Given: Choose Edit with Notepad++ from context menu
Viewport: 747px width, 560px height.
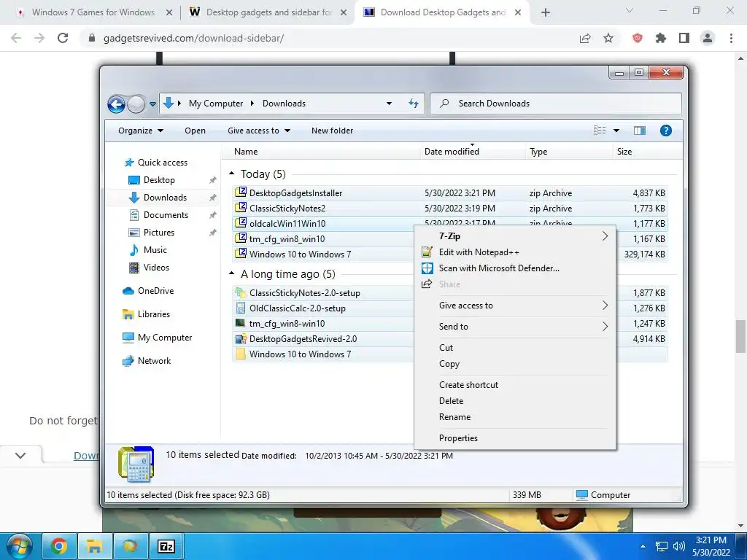Looking at the screenshot, I should point(515,252).
